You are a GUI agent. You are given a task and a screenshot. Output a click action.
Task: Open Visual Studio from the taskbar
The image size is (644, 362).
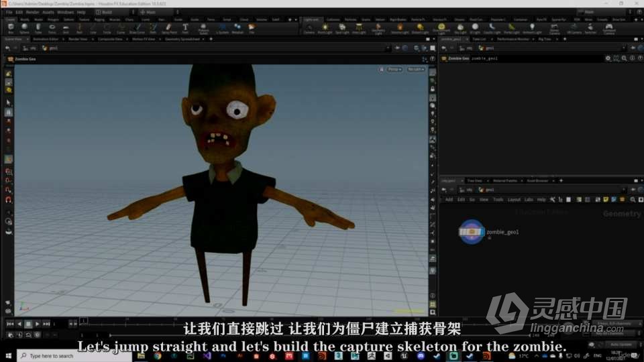[207, 356]
